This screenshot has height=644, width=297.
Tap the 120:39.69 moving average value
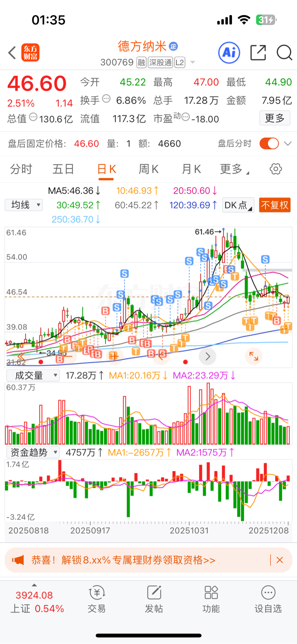click(193, 205)
